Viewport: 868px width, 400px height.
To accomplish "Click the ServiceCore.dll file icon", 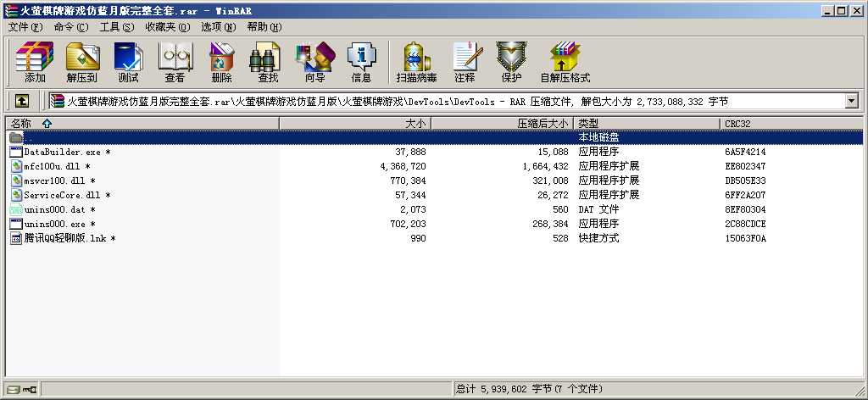I will click(x=16, y=195).
